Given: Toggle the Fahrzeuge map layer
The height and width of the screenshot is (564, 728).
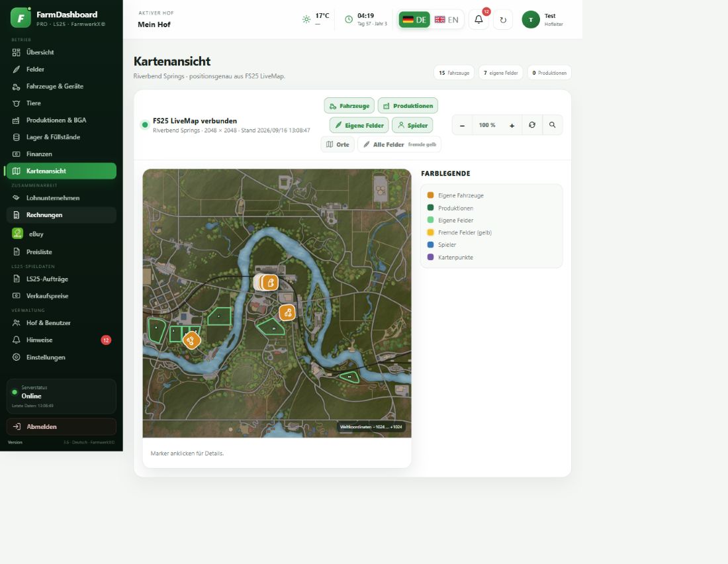Looking at the screenshot, I should 349,106.
